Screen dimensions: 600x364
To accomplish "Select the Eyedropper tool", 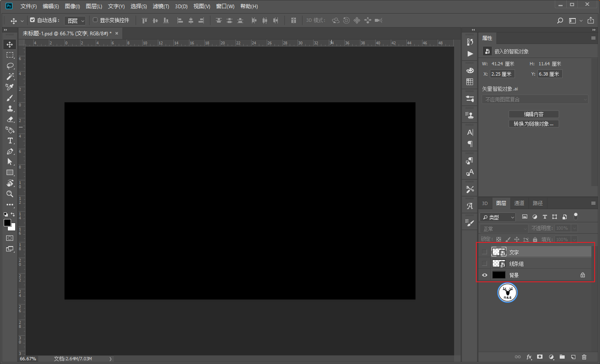I will click(10, 87).
